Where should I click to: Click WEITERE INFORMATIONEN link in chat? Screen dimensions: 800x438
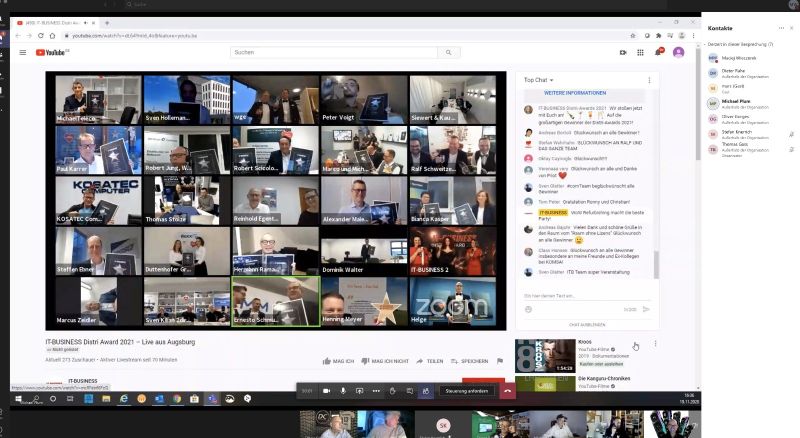pos(575,93)
